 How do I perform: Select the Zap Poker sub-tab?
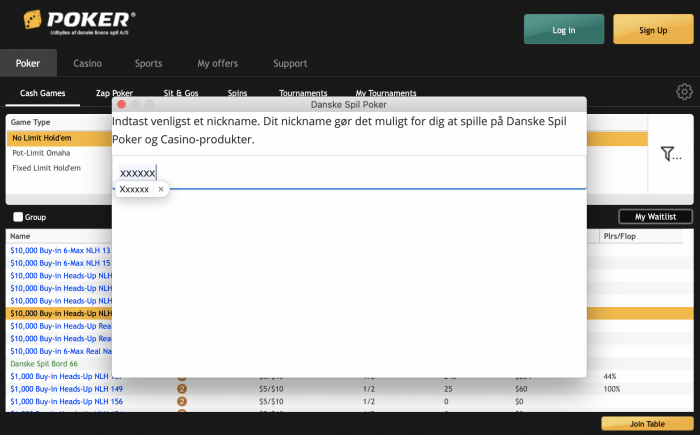point(114,93)
